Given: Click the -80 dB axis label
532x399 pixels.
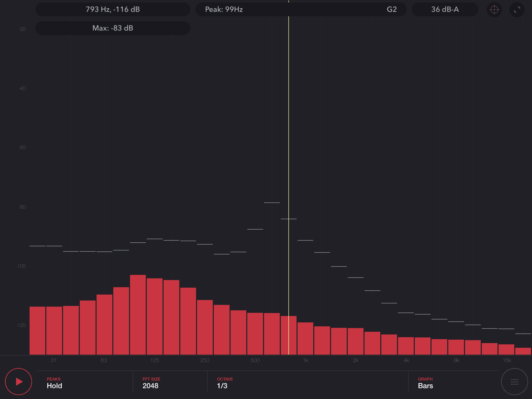Looking at the screenshot, I should point(22,207).
